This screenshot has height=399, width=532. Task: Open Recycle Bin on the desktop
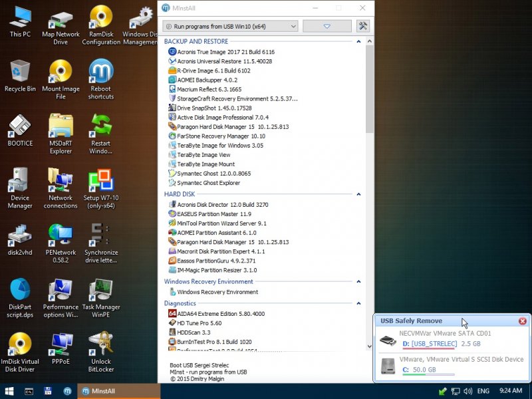point(20,74)
